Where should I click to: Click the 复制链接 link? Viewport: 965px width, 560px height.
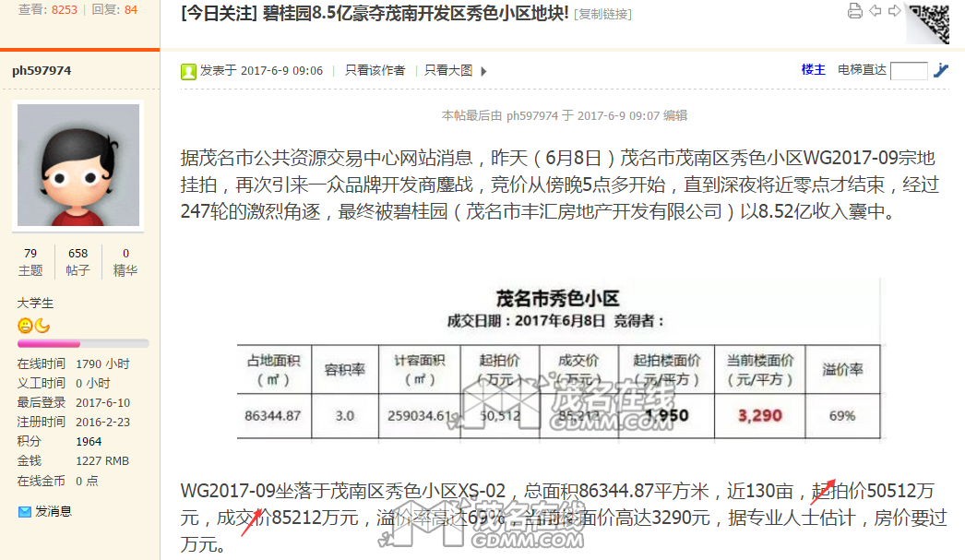point(602,14)
